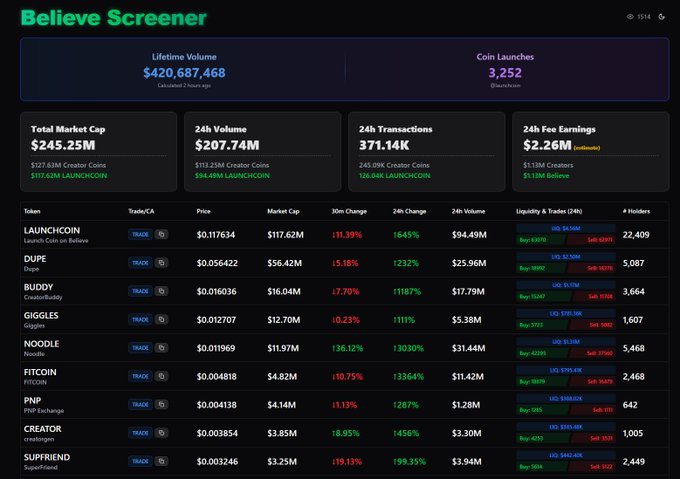Sort table by Token column header

[x=32, y=211]
